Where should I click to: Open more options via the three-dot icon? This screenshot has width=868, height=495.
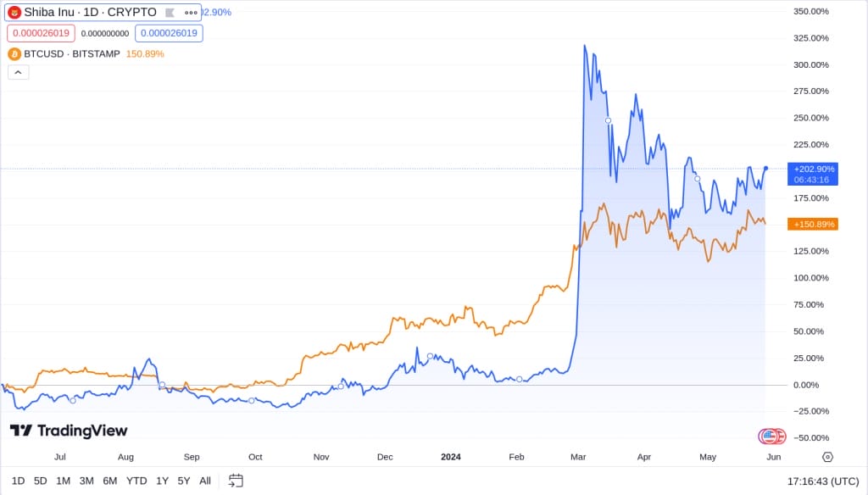pos(191,13)
